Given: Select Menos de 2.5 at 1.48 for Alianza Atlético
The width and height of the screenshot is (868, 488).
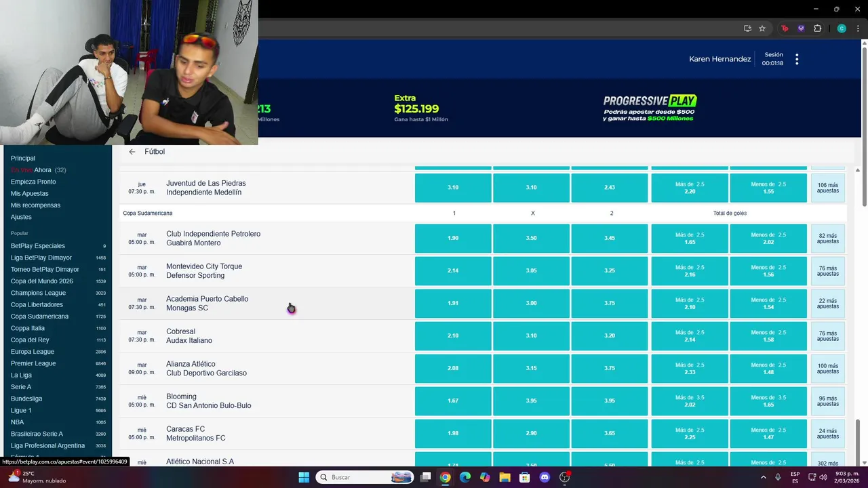Looking at the screenshot, I should 768,368.
